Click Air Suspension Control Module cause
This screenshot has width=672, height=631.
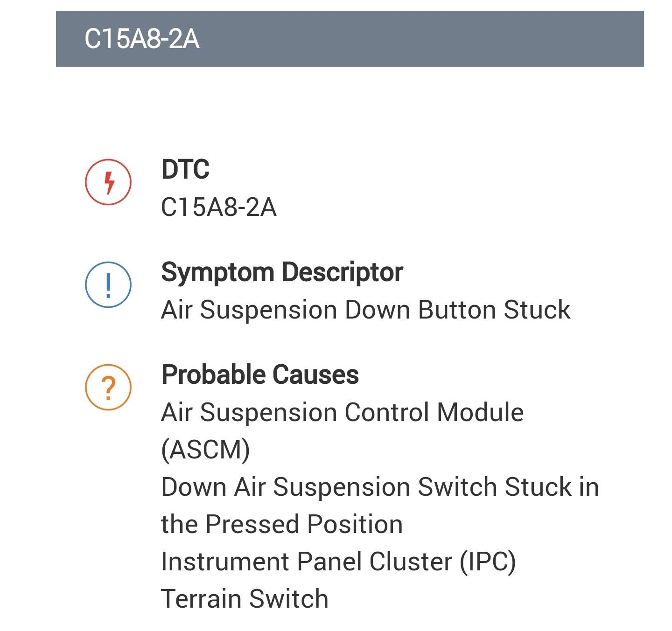(x=342, y=412)
